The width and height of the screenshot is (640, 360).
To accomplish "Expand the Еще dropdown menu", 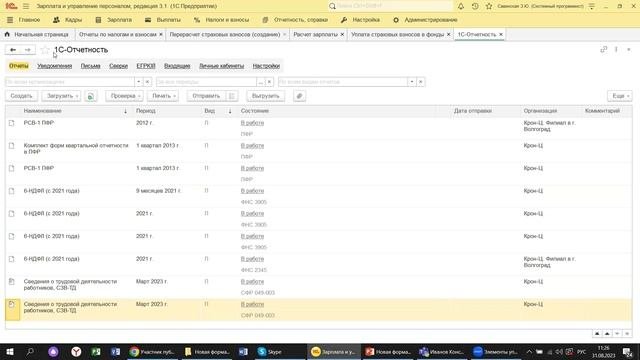I will tap(620, 96).
